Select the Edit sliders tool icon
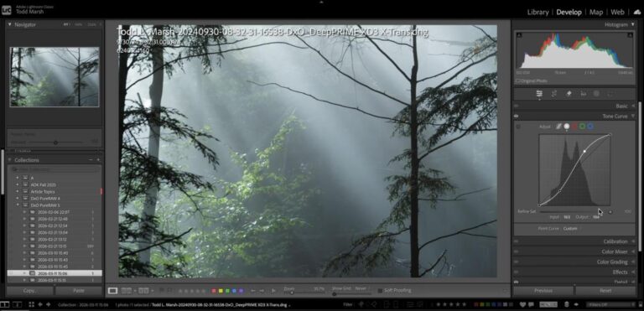The width and height of the screenshot is (644, 311). (x=539, y=94)
